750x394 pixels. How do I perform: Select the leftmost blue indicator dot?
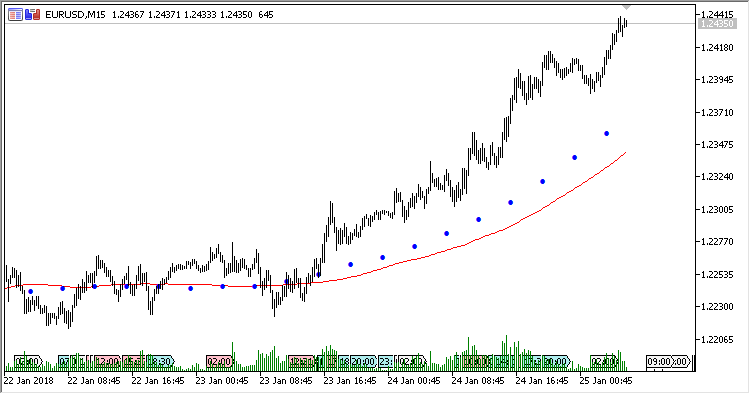31,292
